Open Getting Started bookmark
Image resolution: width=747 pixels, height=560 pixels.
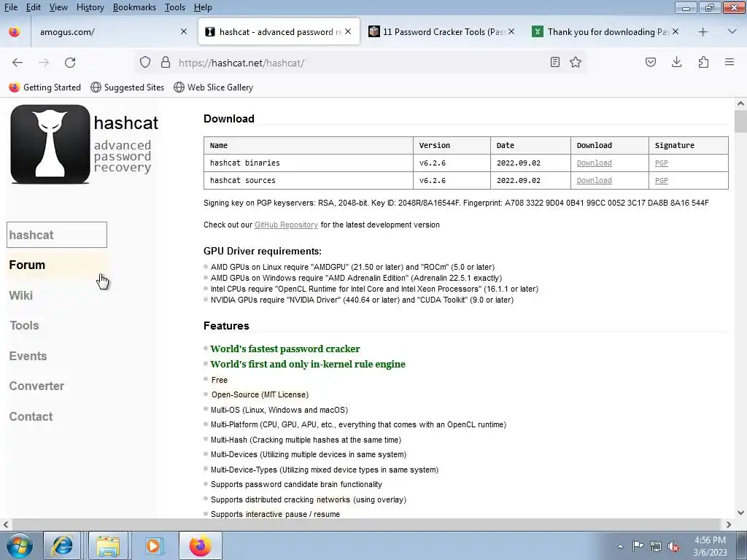click(x=44, y=87)
